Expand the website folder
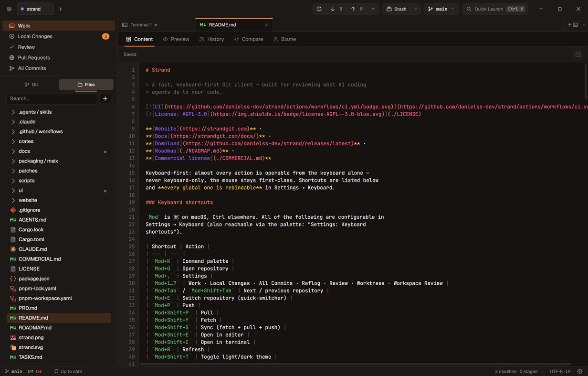 click(x=59, y=200)
